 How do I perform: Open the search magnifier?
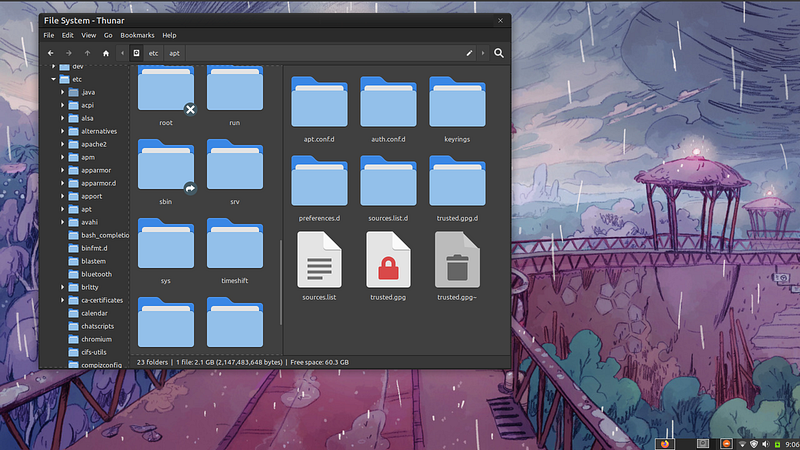click(499, 53)
